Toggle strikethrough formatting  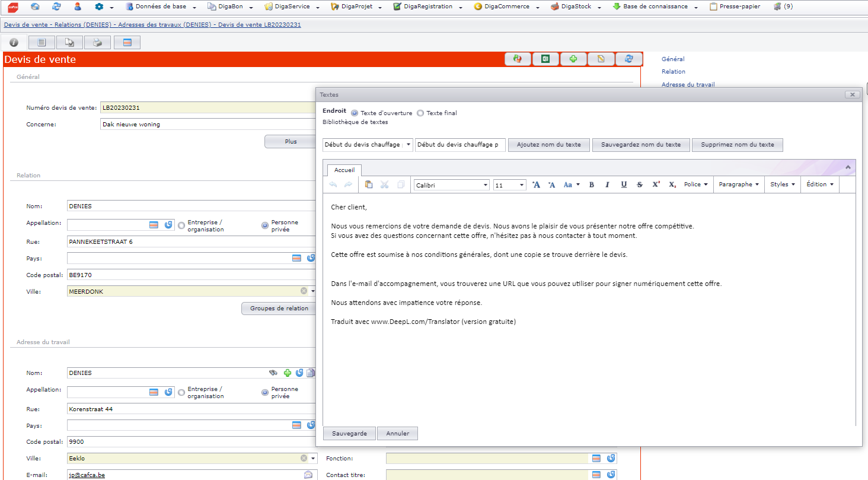click(x=640, y=185)
